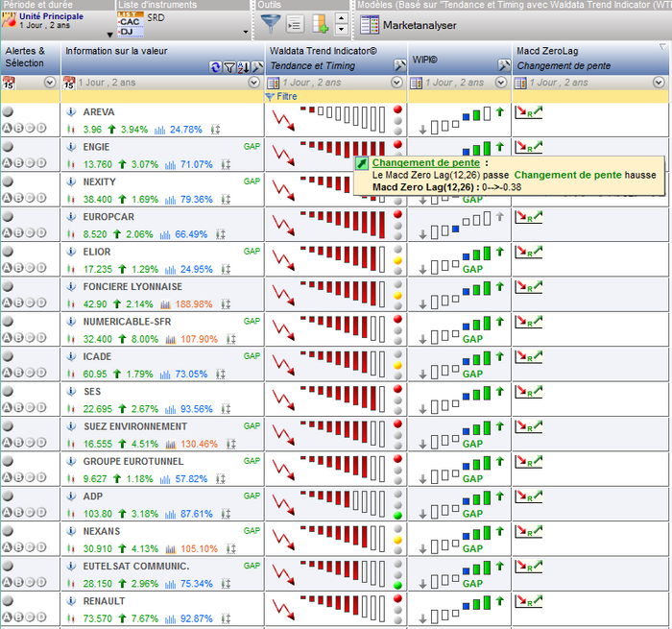Toggle alert B for NEXITY
Screen dimensions: 672x629
18,198
